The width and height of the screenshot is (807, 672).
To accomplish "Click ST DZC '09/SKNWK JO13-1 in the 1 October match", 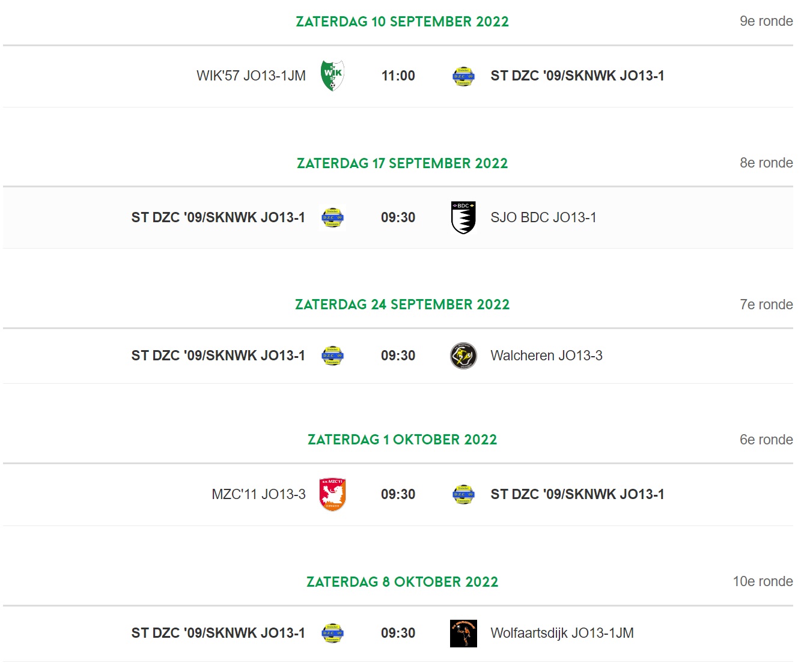I will pos(577,494).
